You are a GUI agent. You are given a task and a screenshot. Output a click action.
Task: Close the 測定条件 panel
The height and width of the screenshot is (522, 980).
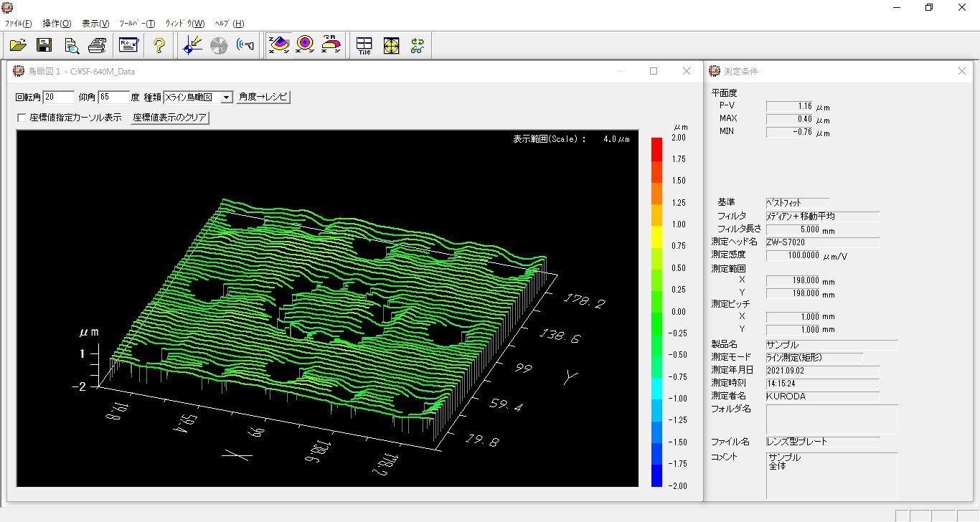(x=962, y=71)
